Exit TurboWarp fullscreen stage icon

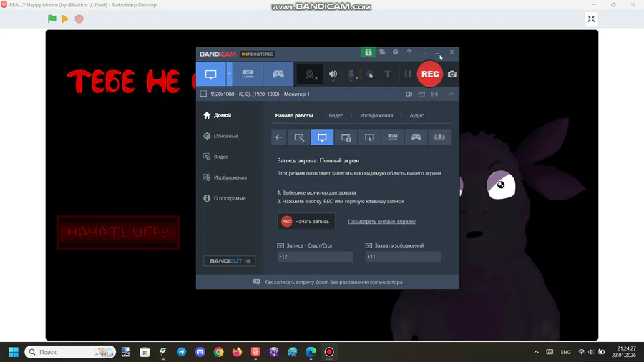[591, 19]
